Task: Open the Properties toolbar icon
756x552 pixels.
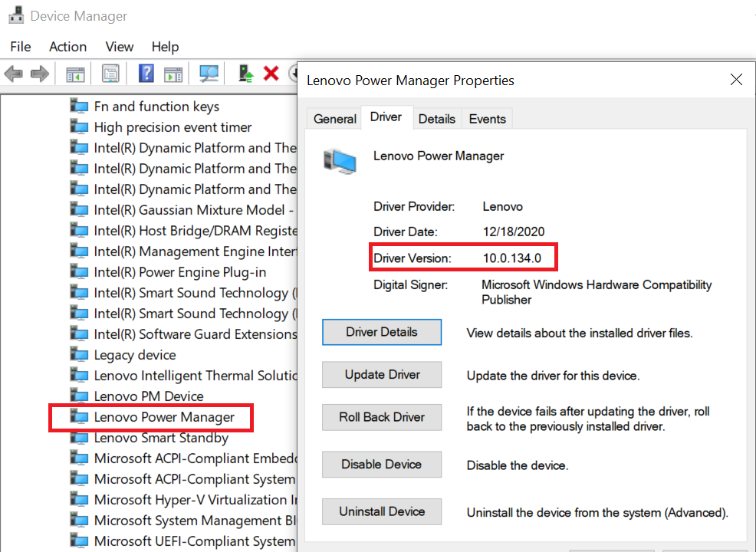Action: (110, 74)
